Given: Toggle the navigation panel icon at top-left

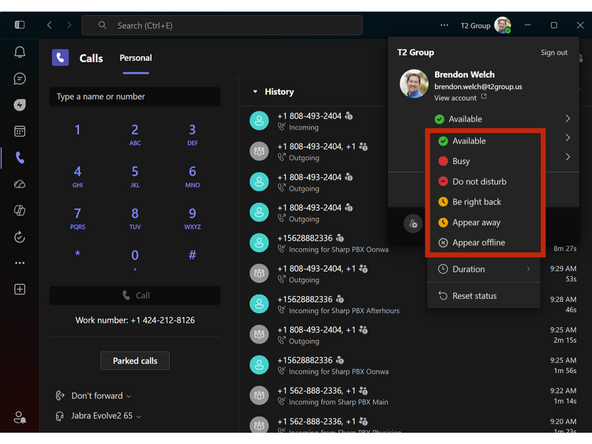Looking at the screenshot, I should coord(20,25).
